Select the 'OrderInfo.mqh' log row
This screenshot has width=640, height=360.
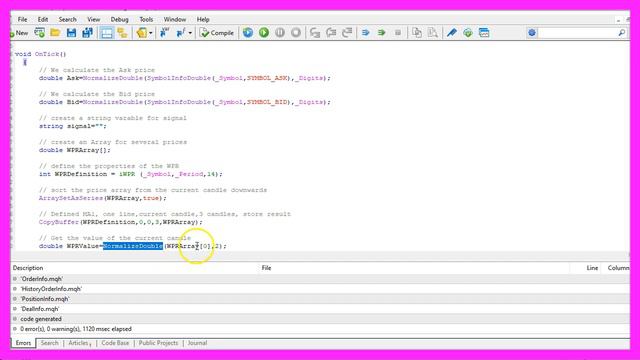coord(320,279)
